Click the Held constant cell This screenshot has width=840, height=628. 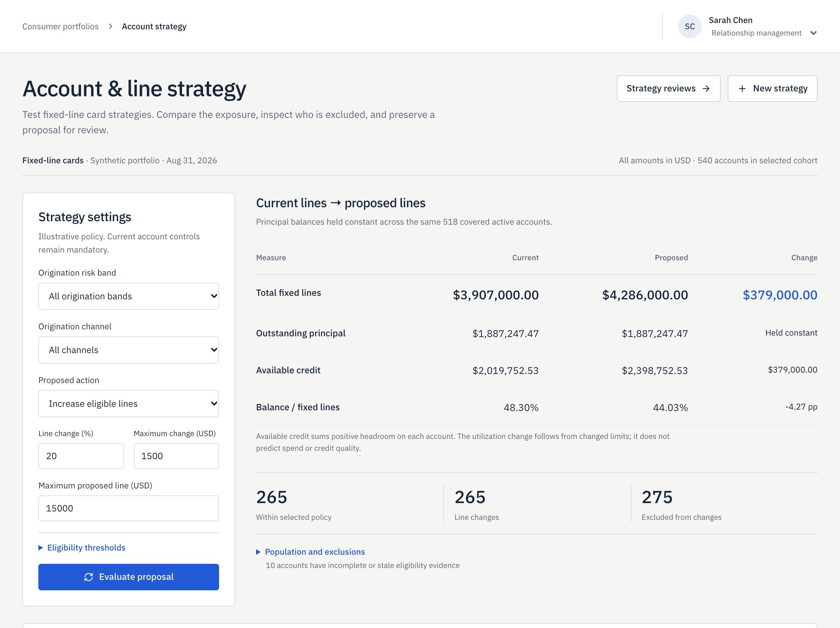(791, 333)
